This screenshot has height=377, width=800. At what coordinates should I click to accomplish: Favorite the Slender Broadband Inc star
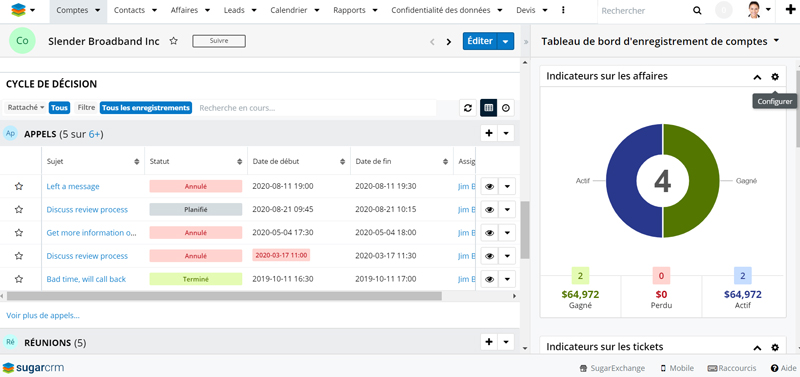point(173,41)
